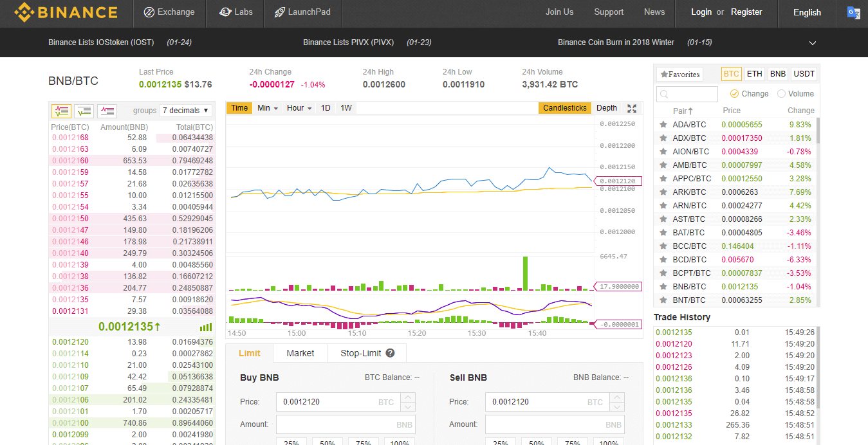Favorite the BCPT/BTC pair star

pyautogui.click(x=663, y=273)
